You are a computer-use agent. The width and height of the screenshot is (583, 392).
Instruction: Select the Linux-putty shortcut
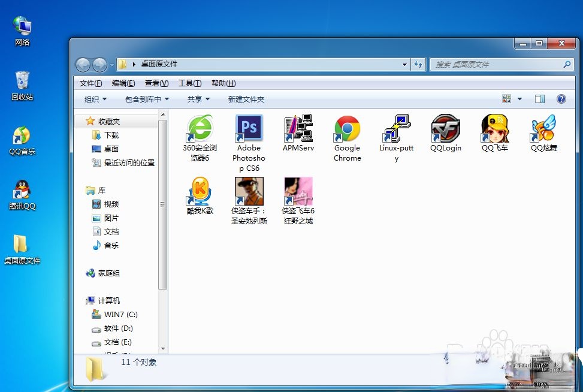pos(396,138)
